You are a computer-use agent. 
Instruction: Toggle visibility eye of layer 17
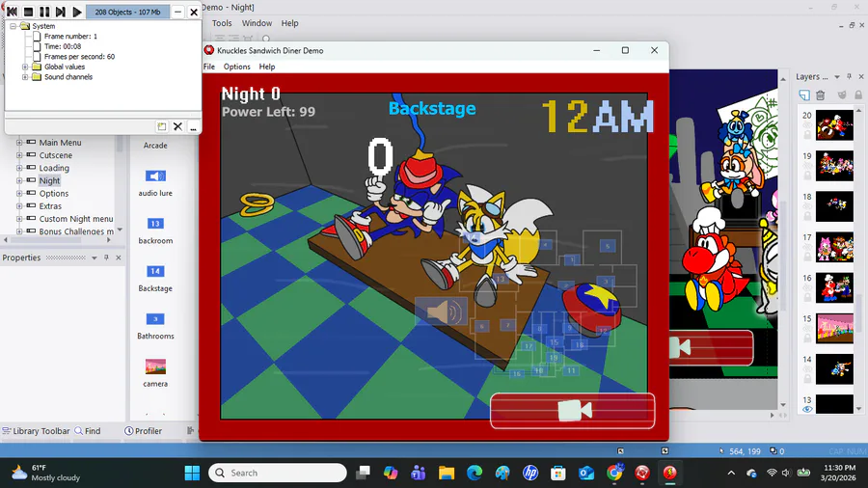[807, 247]
